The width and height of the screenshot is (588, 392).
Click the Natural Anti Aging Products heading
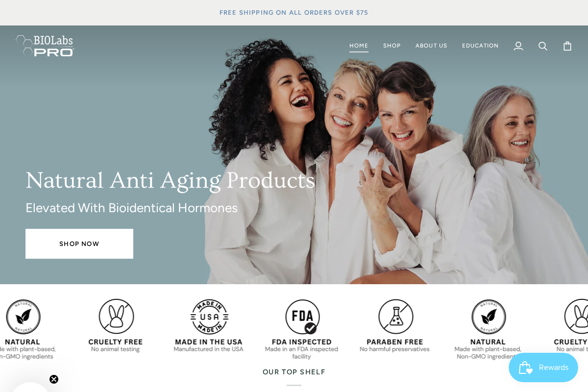pos(170,180)
